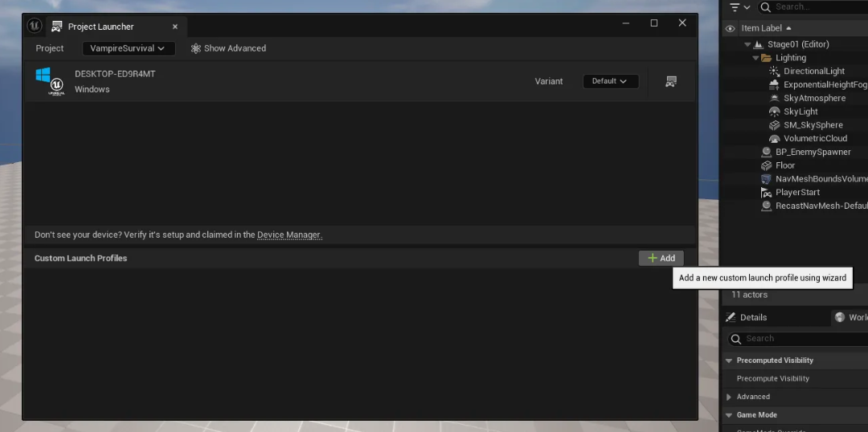
Task: Click the DirectionalLight sun icon
Action: [775, 71]
